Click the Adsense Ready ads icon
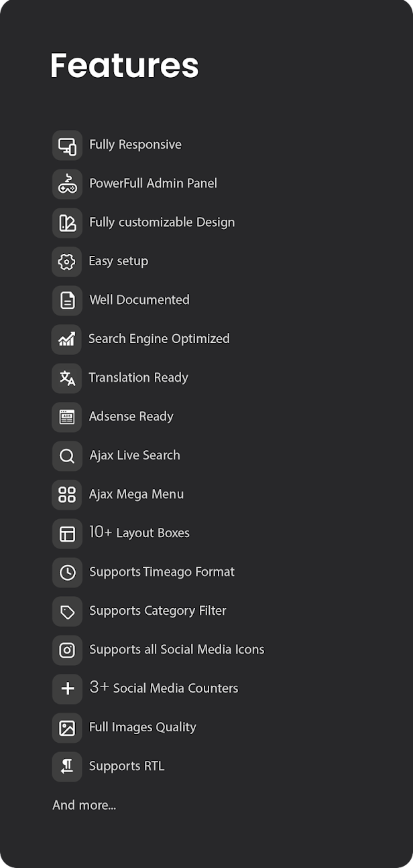Screen dimensions: 413x868 (67, 417)
